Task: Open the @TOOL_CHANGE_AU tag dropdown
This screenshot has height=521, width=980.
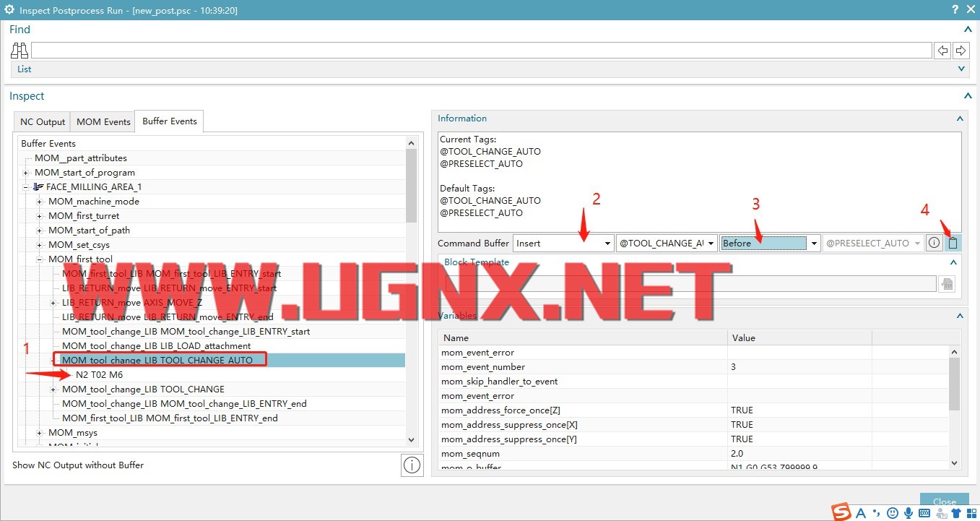Action: [667, 244]
